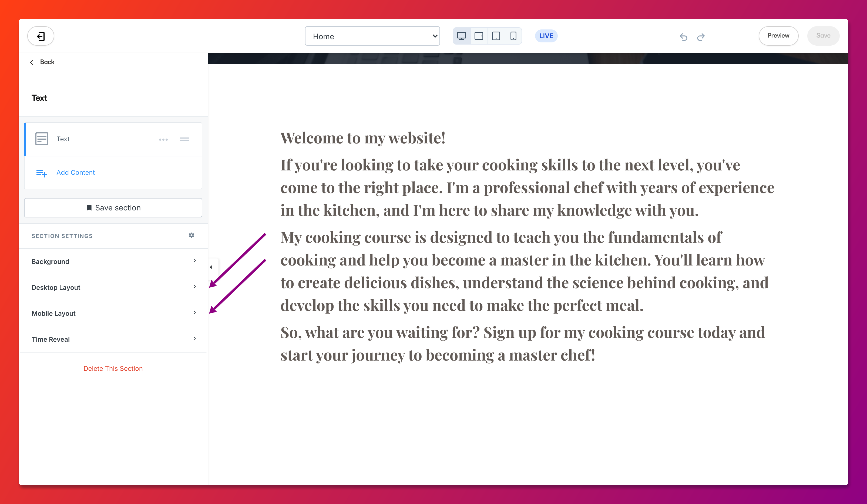Click the exit editor icon button

click(41, 36)
